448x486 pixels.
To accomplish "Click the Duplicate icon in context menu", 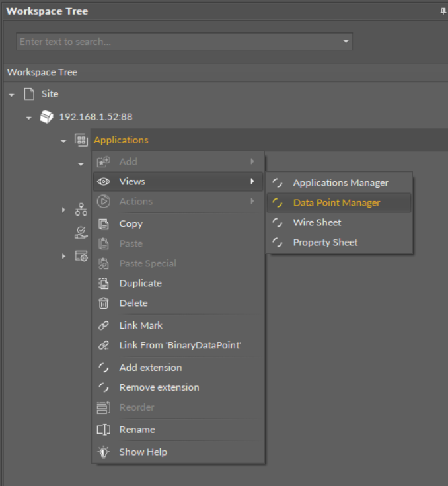I will pyautogui.click(x=103, y=284).
